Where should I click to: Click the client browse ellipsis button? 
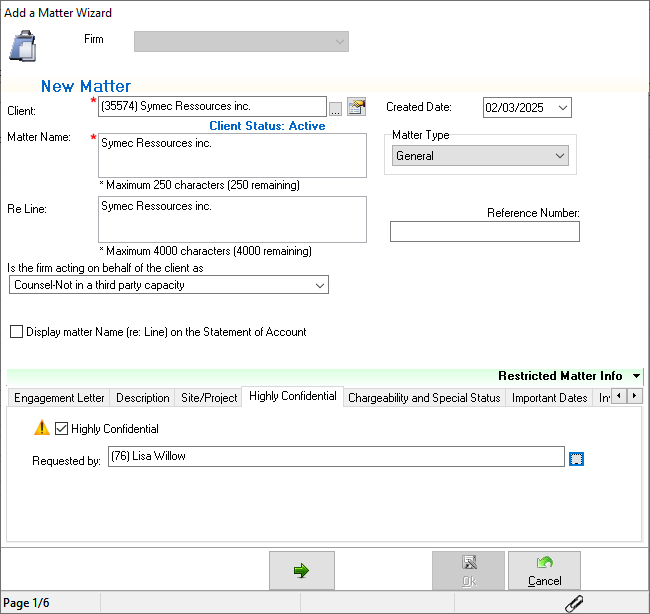coord(335,109)
